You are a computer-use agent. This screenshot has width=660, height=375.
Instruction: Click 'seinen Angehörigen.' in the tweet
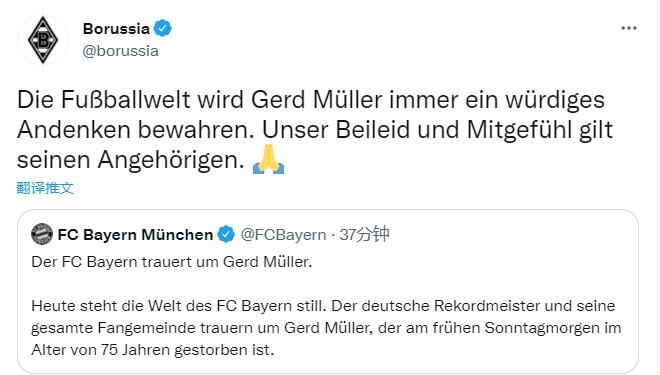pyautogui.click(x=131, y=160)
